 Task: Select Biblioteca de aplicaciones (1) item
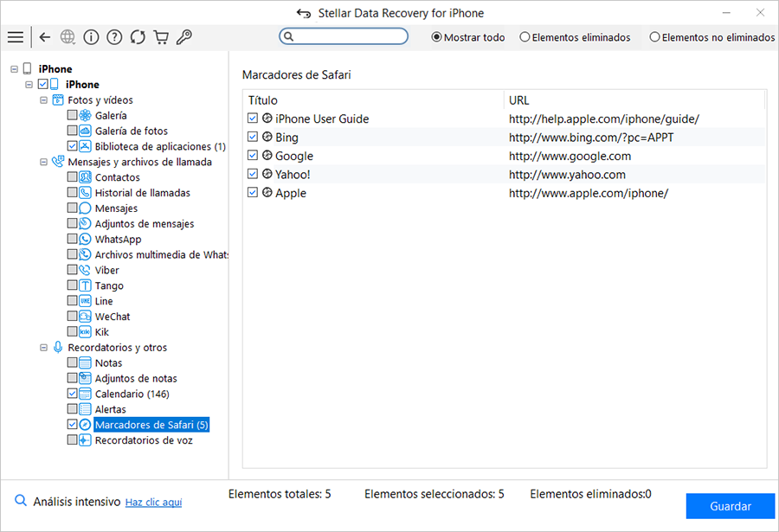point(160,146)
